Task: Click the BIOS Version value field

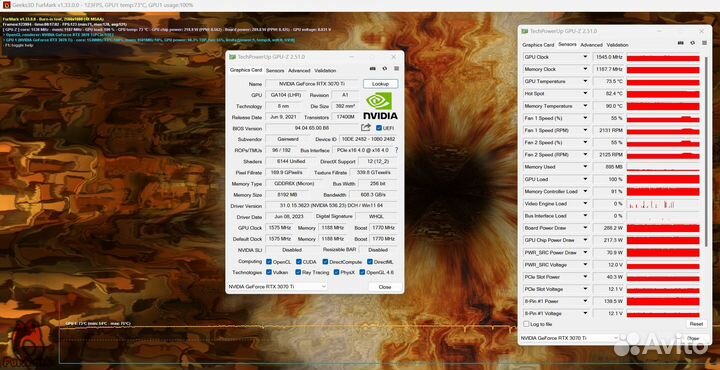Action: (312, 128)
